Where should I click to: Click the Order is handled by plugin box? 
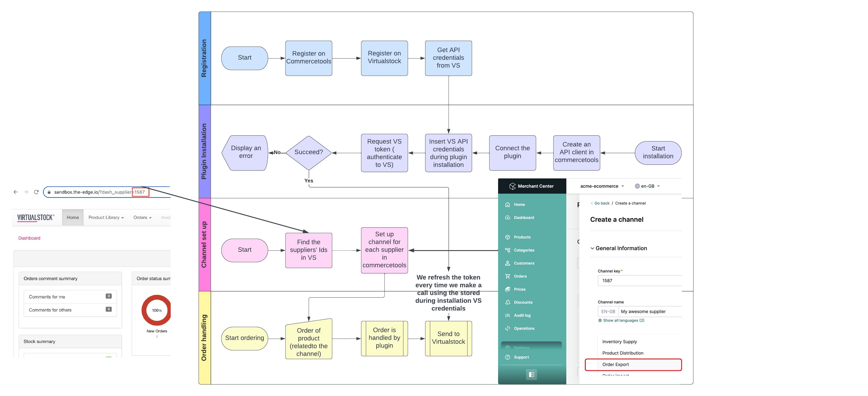(384, 338)
